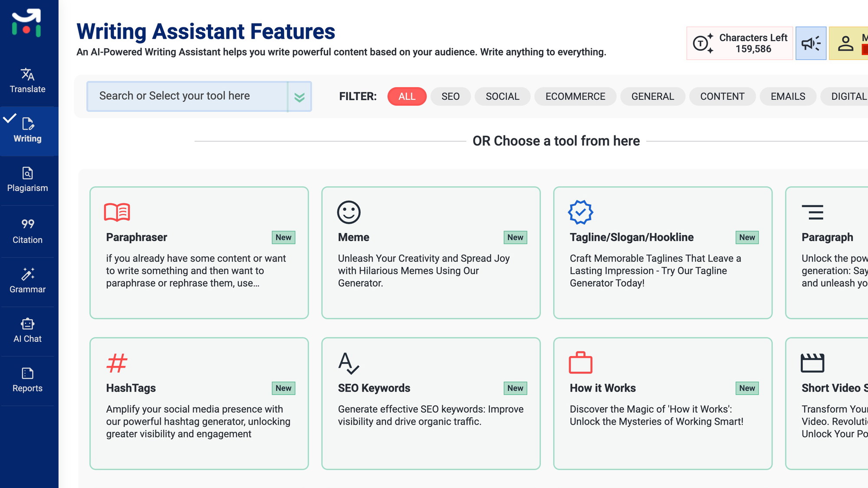Filter tools by ECOMMERCE

pos(575,96)
